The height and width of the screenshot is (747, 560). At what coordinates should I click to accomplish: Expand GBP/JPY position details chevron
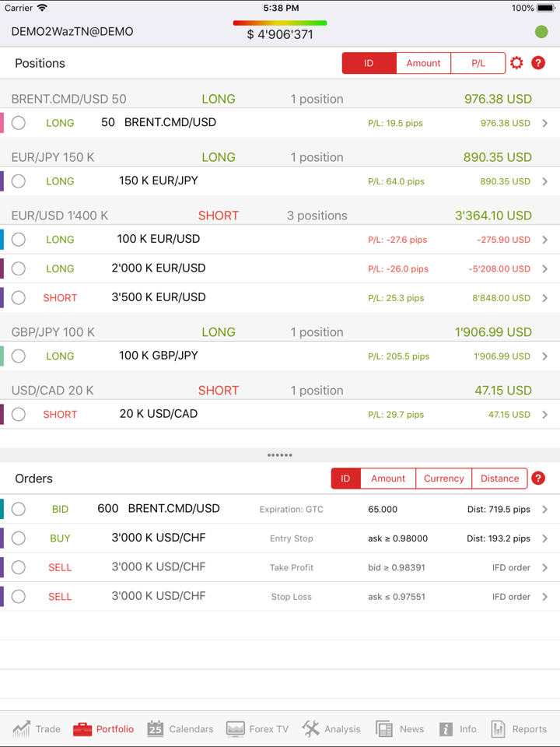tap(544, 356)
